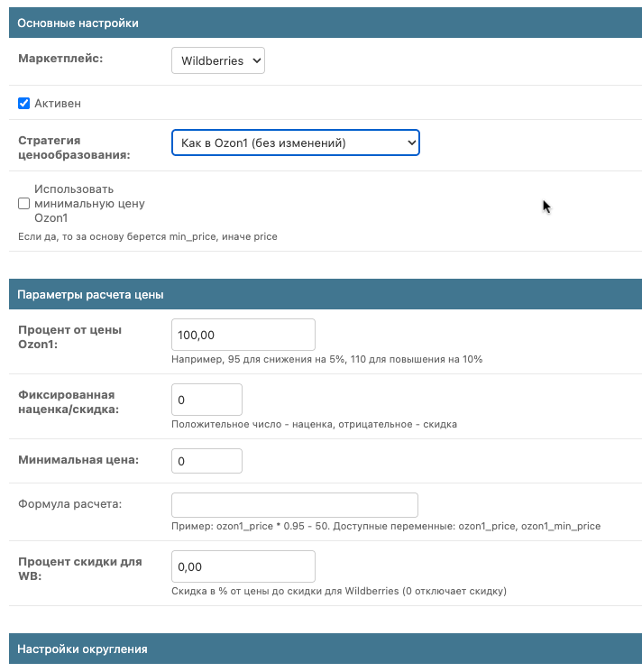Click the Фиксированная наценка/скидка input box
This screenshot has width=642, height=672.
(x=206, y=400)
